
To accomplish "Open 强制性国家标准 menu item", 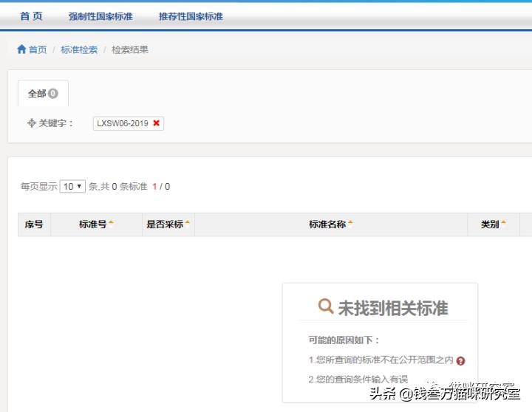I will tap(100, 16).
